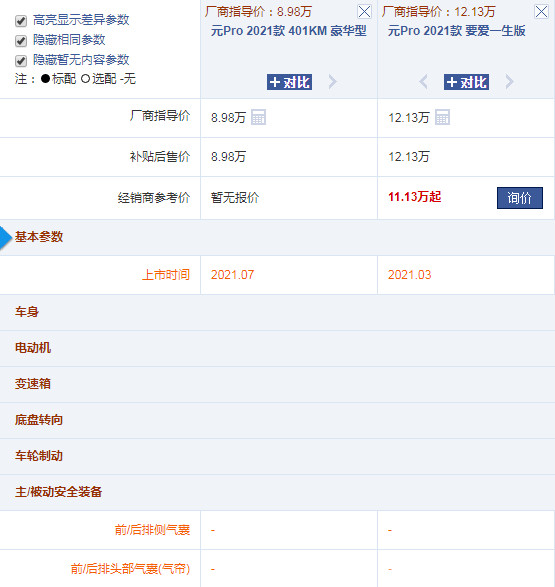
Task: Open the 车轮制动 section header
Action: point(277,456)
